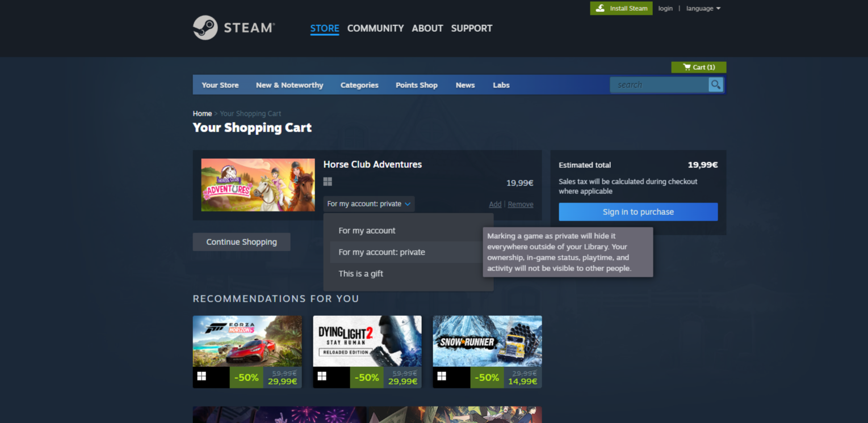Screen dimensions: 868x423
Task: Click the Install Steam button
Action: 621,8
